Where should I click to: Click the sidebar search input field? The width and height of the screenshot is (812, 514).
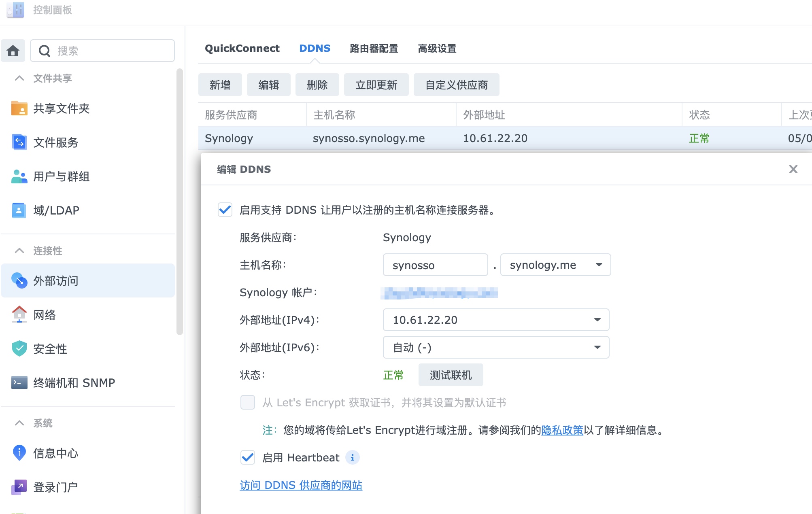coord(102,51)
